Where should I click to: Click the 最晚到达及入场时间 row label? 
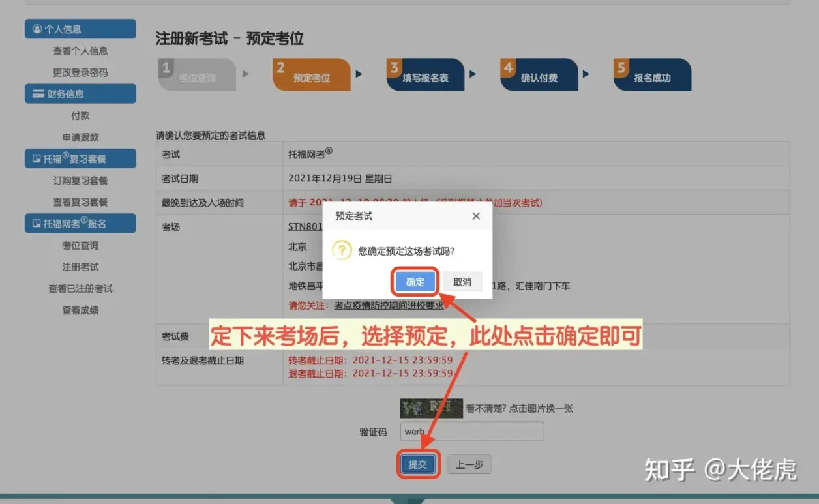[203, 203]
